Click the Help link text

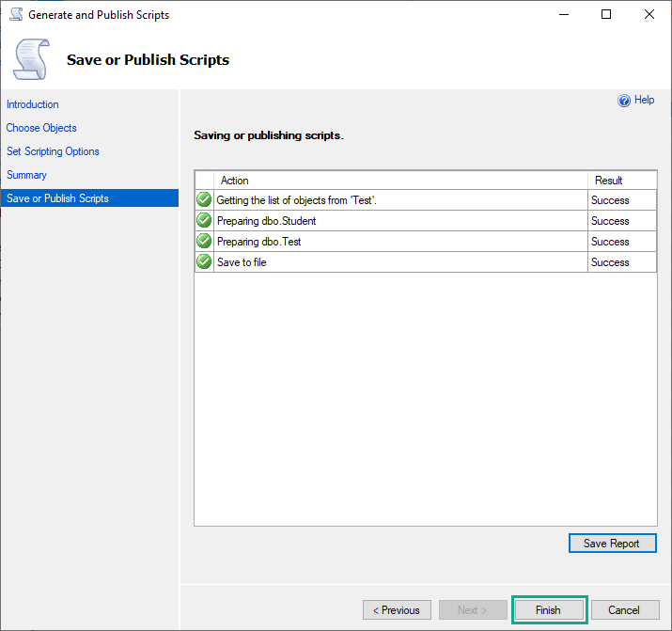coord(645,100)
